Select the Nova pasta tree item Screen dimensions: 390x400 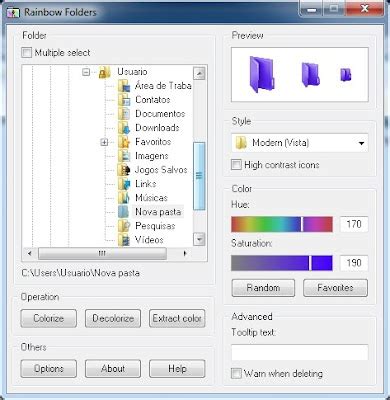click(x=158, y=212)
